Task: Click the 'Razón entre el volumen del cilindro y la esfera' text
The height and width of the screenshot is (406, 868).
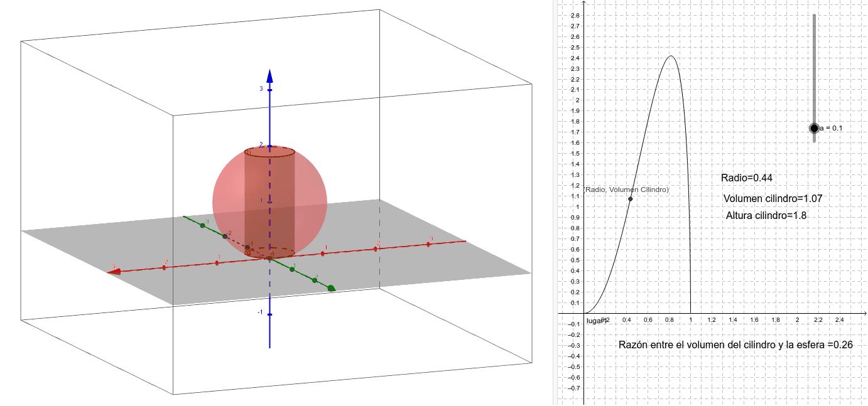Action: (721, 345)
